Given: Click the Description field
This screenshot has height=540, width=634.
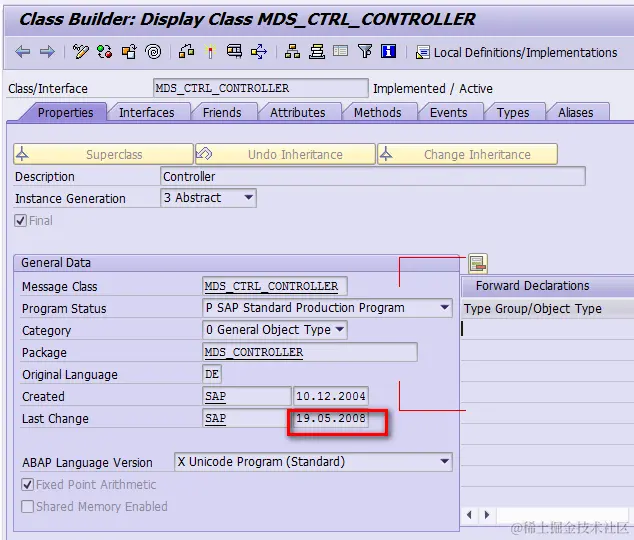Looking at the screenshot, I should [x=372, y=176].
